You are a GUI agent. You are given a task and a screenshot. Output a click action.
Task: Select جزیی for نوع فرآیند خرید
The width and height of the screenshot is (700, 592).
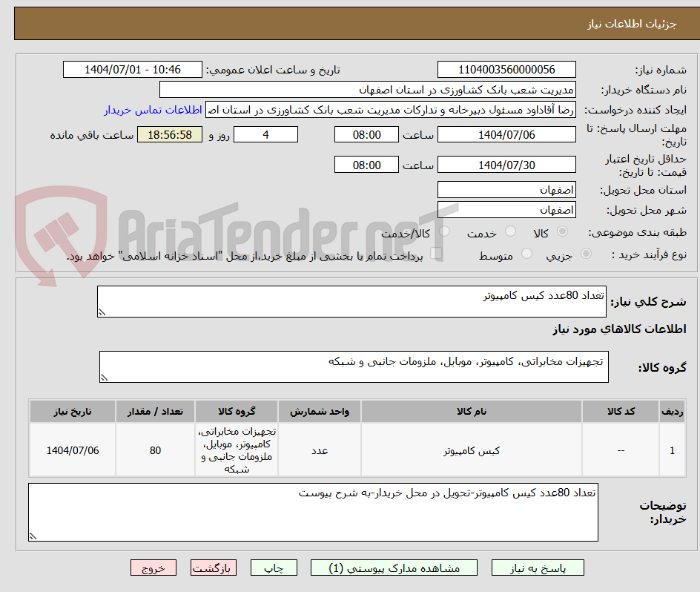click(585, 254)
